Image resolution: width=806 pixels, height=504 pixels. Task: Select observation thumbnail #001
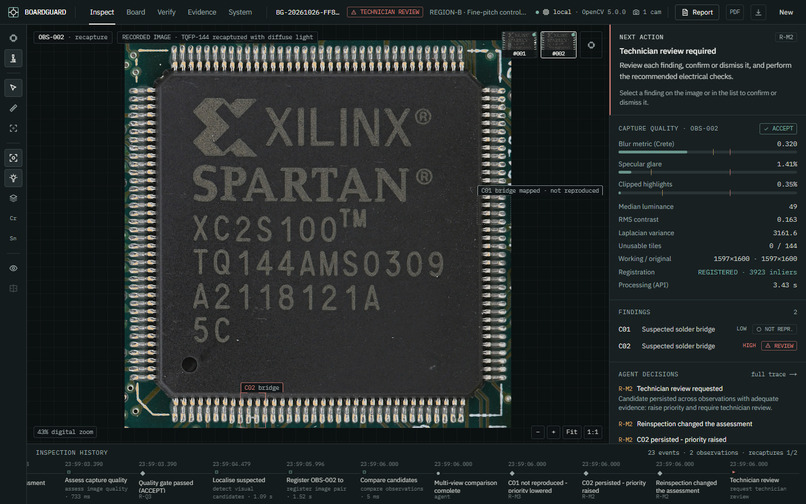(519, 44)
